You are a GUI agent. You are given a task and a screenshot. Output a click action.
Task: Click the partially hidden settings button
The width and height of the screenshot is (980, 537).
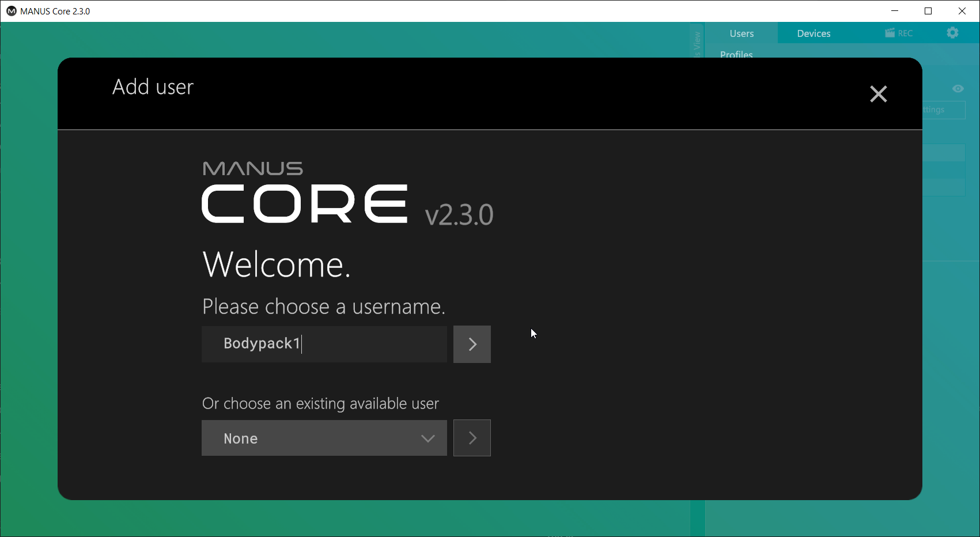(943, 110)
